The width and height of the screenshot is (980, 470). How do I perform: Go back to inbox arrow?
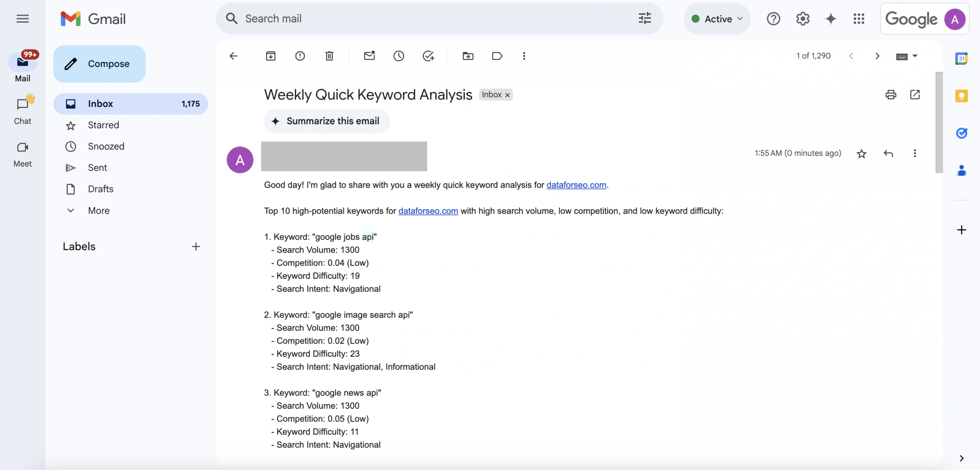234,56
